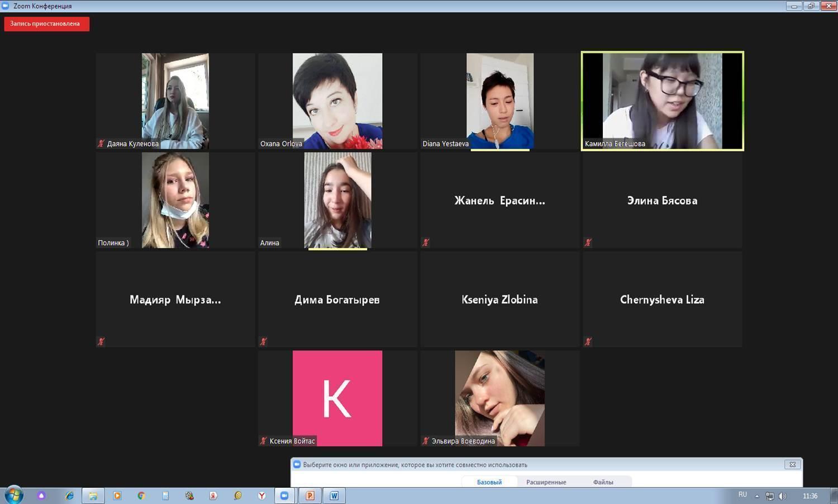Click the Zoom icon in the window title bar

[x=6, y=6]
